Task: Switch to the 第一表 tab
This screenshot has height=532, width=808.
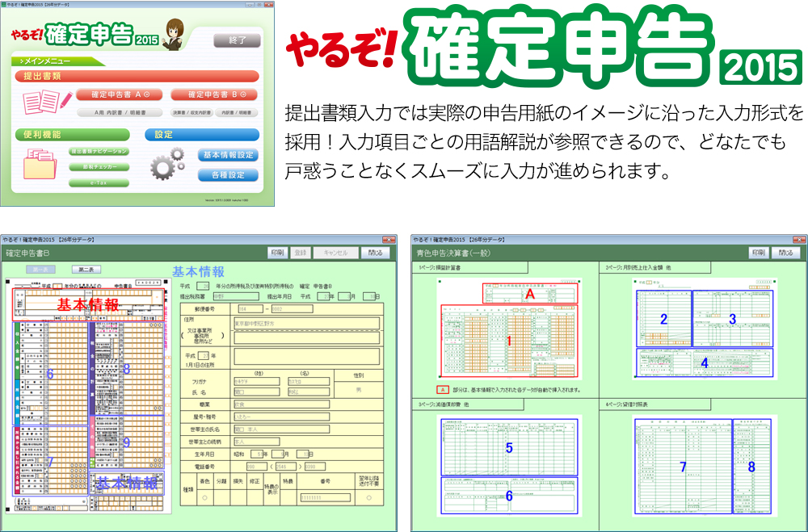Action: pos(40,270)
